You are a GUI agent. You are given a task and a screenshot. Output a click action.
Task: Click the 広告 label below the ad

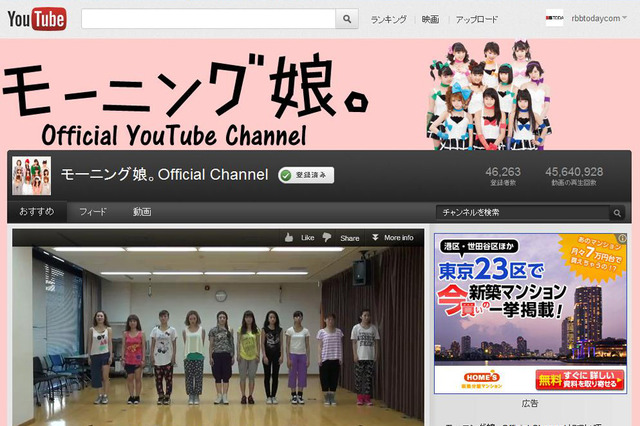530,403
